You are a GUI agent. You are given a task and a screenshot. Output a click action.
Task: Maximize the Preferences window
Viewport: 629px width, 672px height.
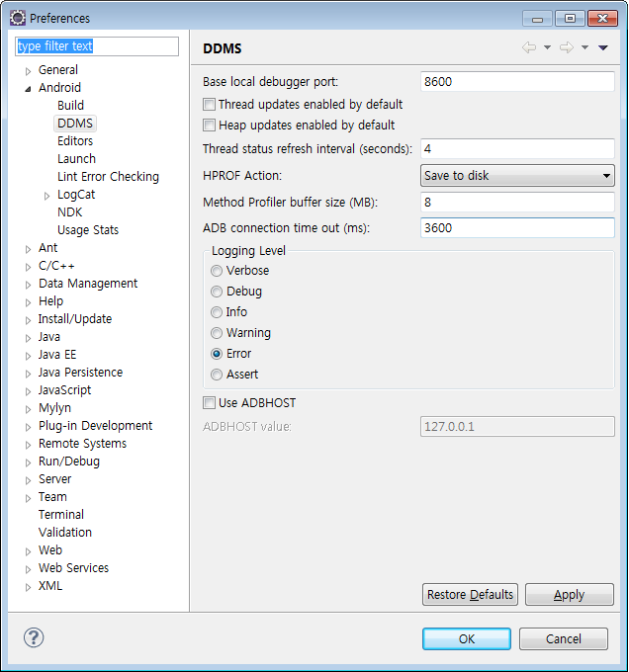[570, 19]
